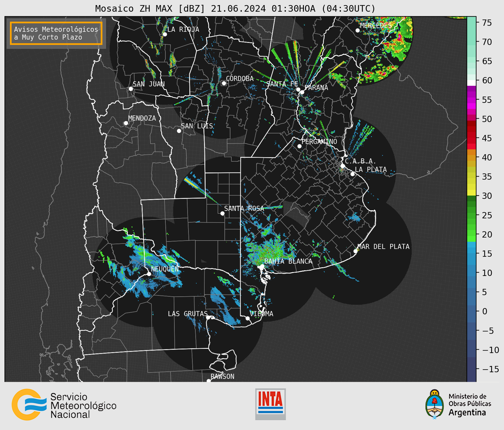Click the SAN JUAN city marker dot
The width and height of the screenshot is (504, 430).
point(131,89)
